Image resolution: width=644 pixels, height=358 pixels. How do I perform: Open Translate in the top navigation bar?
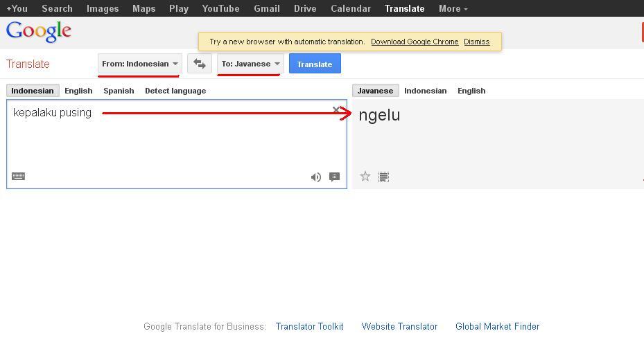(x=405, y=8)
